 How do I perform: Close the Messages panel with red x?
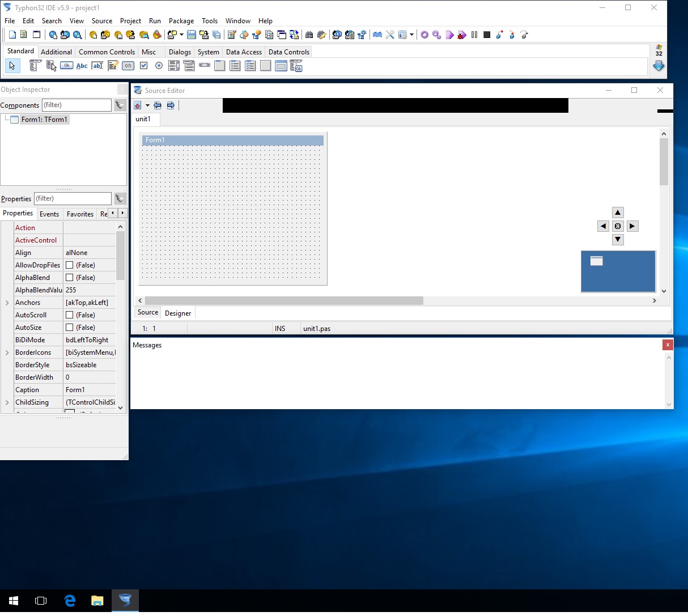(x=668, y=345)
